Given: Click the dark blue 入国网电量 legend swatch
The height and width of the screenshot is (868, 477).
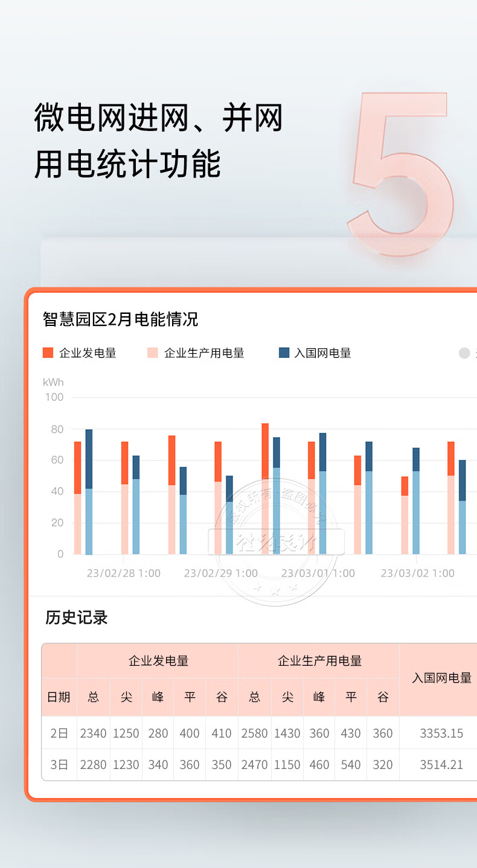Looking at the screenshot, I should coord(284,353).
